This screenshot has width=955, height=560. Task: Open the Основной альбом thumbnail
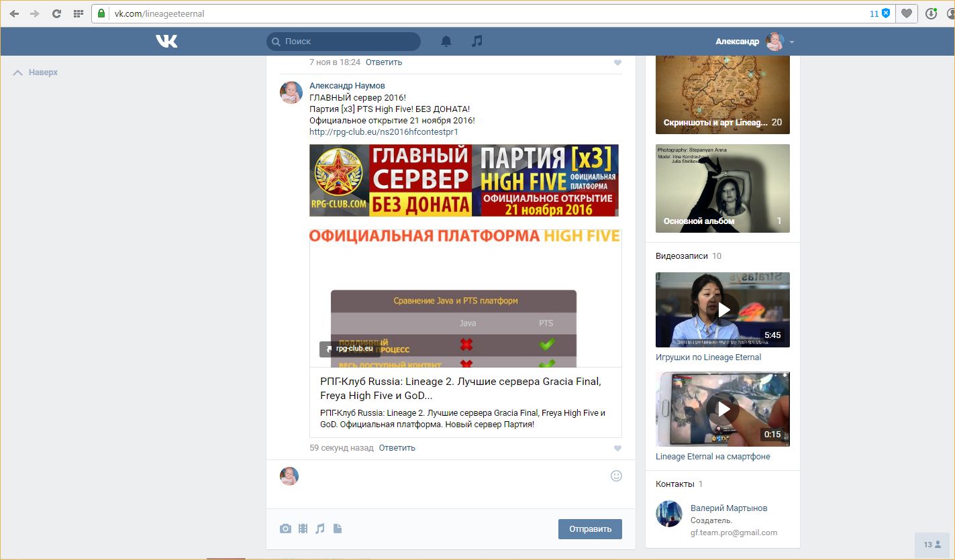tap(723, 188)
